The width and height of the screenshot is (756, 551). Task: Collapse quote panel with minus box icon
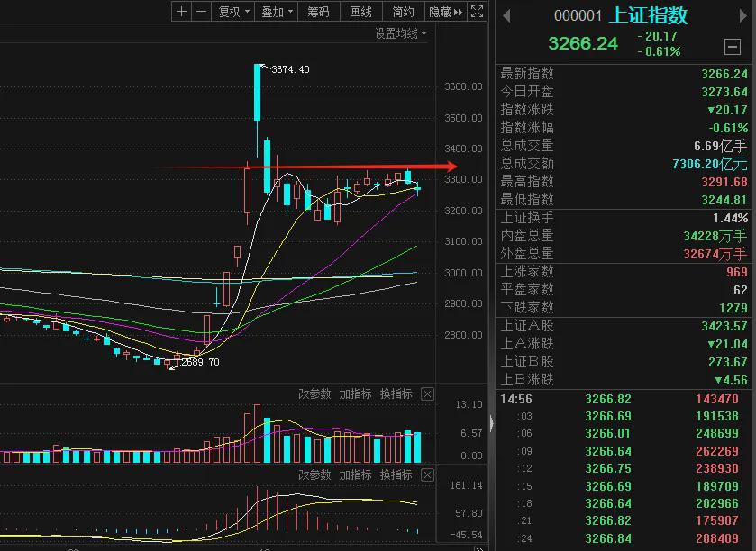733,47
